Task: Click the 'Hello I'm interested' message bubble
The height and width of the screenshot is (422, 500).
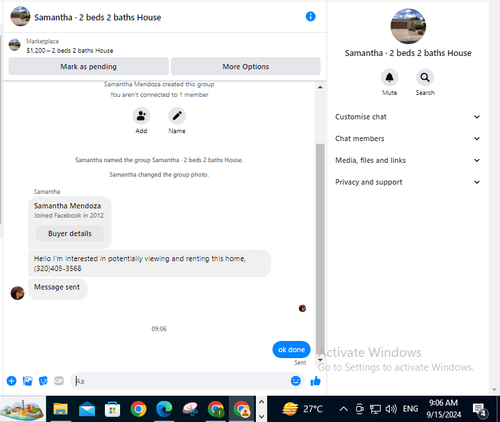Action: tap(150, 263)
